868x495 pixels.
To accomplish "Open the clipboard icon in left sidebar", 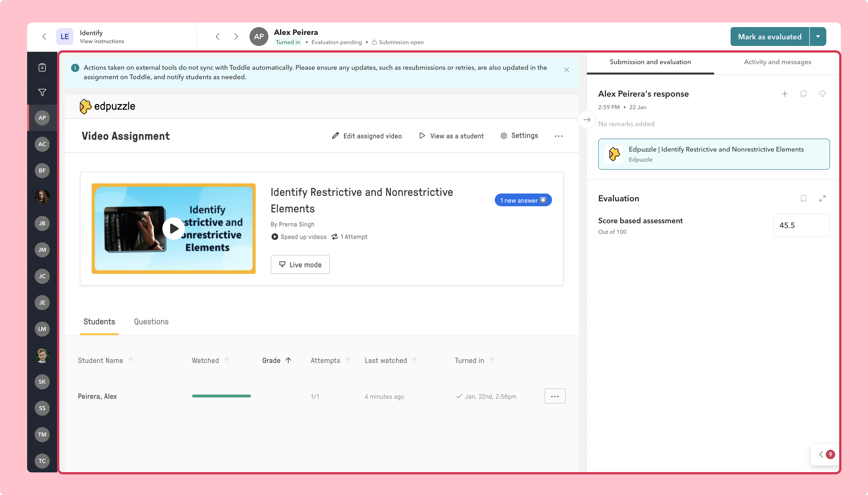I will [x=42, y=67].
